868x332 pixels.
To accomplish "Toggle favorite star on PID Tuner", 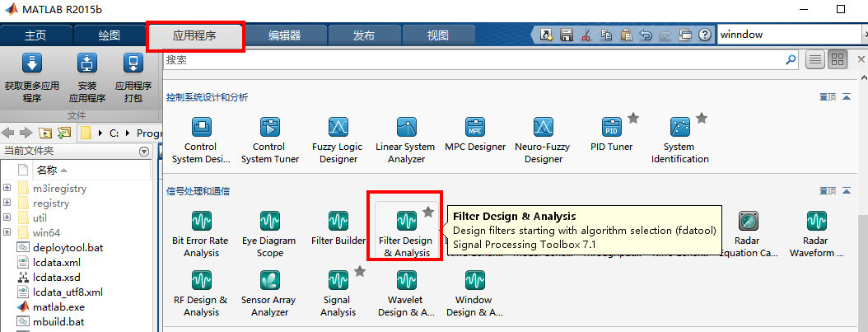I will (x=633, y=117).
